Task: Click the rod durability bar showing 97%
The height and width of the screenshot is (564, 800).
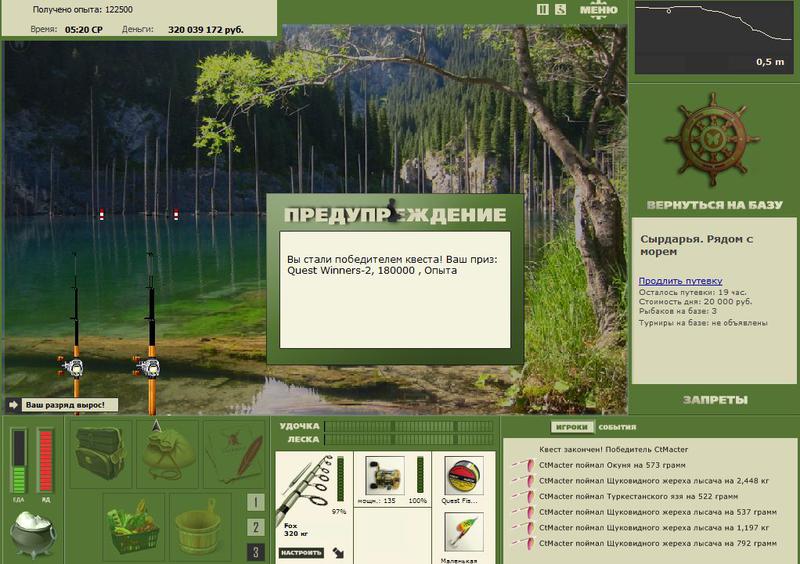Action: [340, 479]
